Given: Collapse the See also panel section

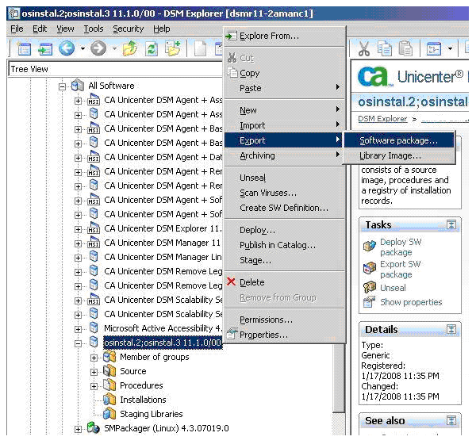Looking at the screenshot, I should (x=451, y=421).
